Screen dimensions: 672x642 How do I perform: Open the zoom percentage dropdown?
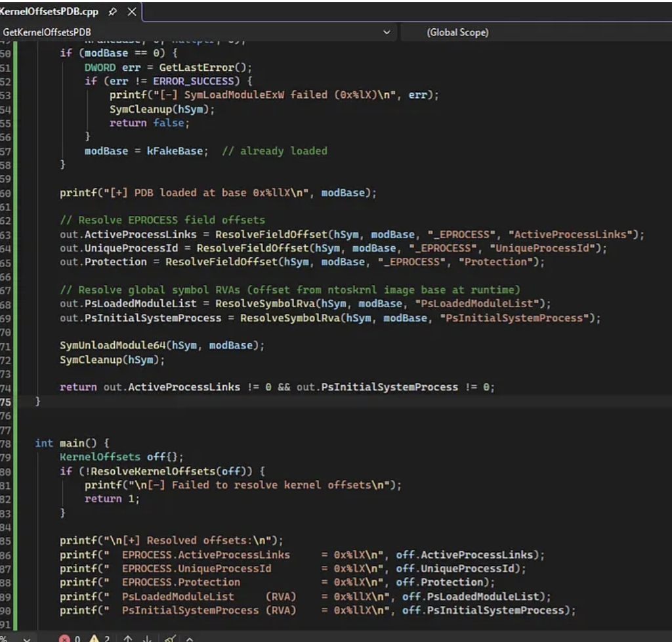26,639
